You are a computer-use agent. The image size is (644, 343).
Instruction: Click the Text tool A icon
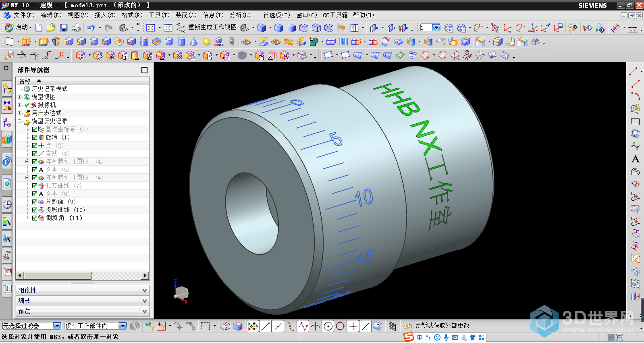[636, 159]
